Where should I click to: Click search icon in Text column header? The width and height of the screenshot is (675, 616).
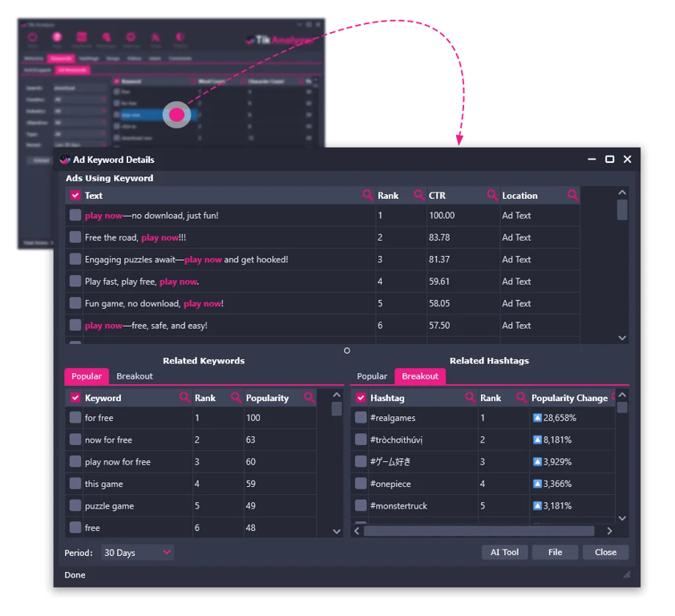pyautogui.click(x=367, y=195)
